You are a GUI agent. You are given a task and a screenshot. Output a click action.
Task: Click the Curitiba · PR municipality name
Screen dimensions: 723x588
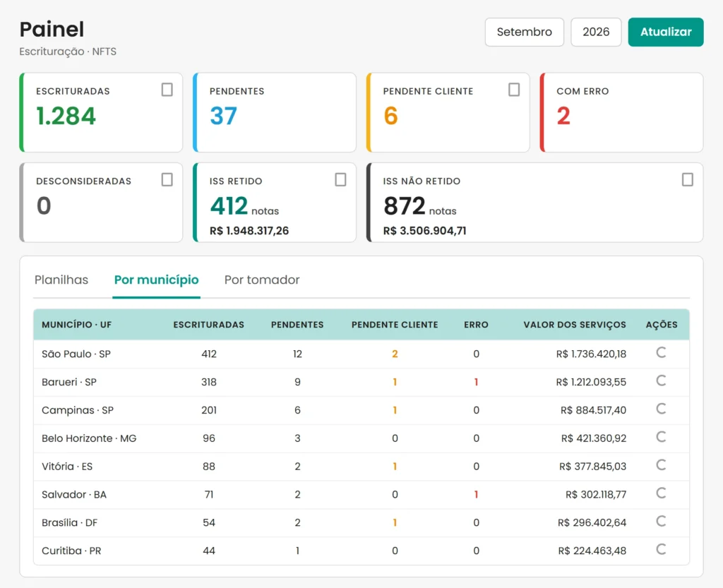click(71, 551)
